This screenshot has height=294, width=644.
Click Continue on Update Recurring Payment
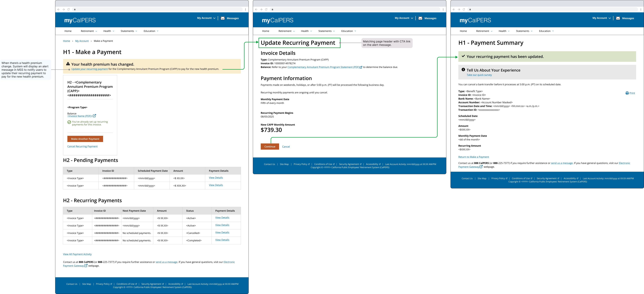coord(270,146)
